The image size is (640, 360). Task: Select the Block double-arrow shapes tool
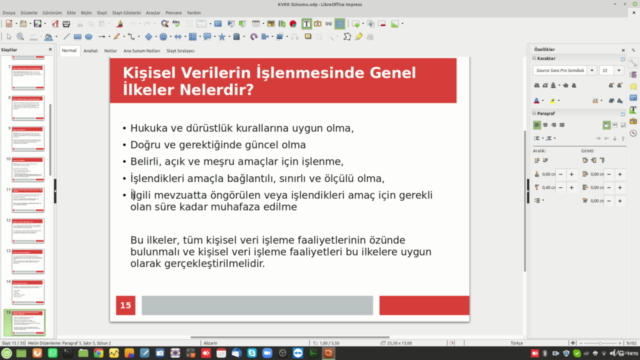(x=178, y=37)
